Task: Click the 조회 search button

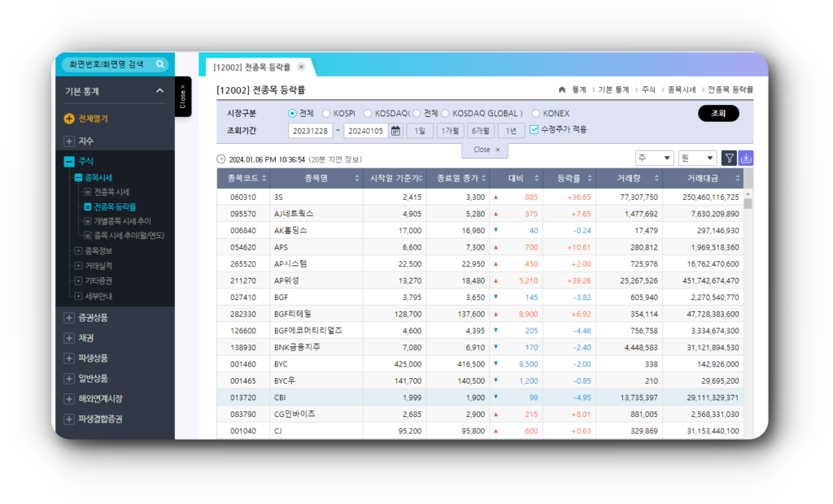Action: (718, 113)
